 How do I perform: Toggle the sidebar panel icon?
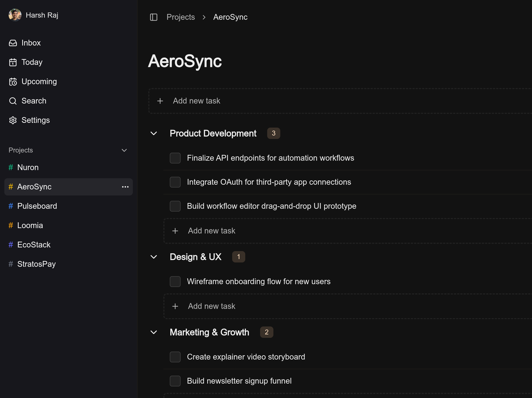[x=153, y=17]
